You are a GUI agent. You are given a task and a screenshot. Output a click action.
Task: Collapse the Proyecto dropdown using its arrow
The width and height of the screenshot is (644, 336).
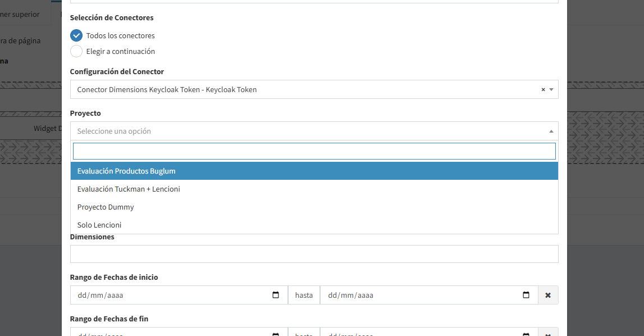551,131
